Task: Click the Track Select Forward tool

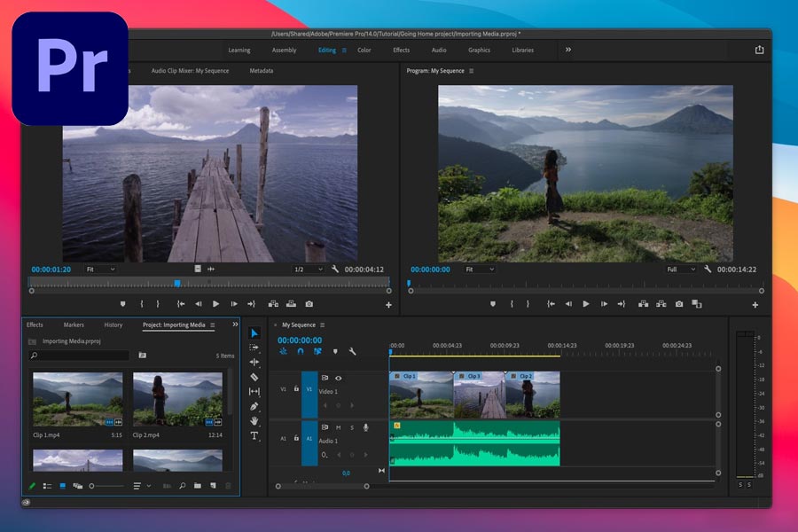Action: pos(254,348)
